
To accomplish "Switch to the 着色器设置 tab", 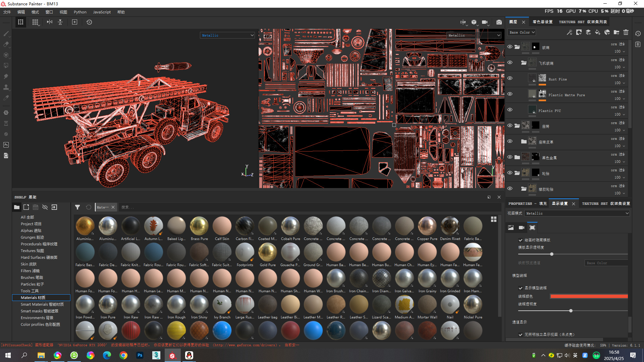I will [542, 22].
